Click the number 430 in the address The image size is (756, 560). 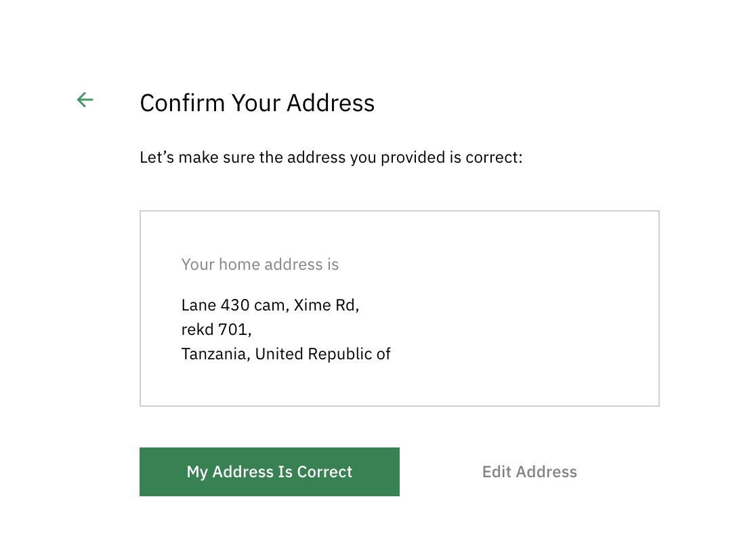tap(235, 305)
